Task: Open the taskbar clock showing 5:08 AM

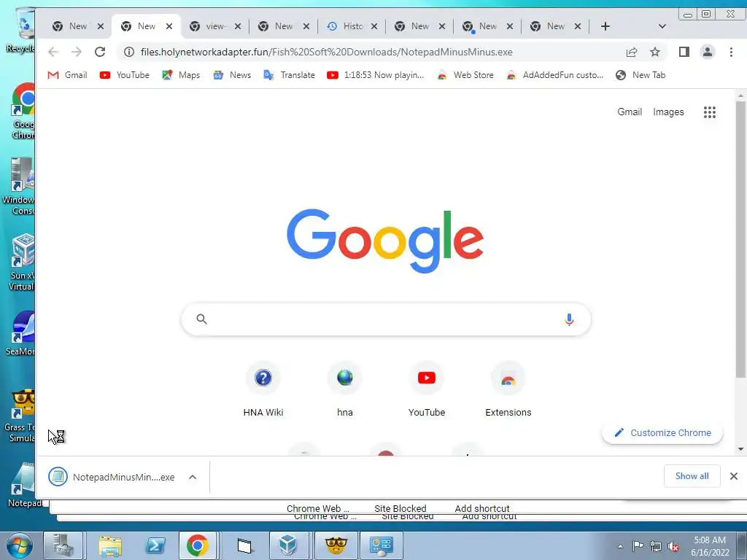Action: 710,546
